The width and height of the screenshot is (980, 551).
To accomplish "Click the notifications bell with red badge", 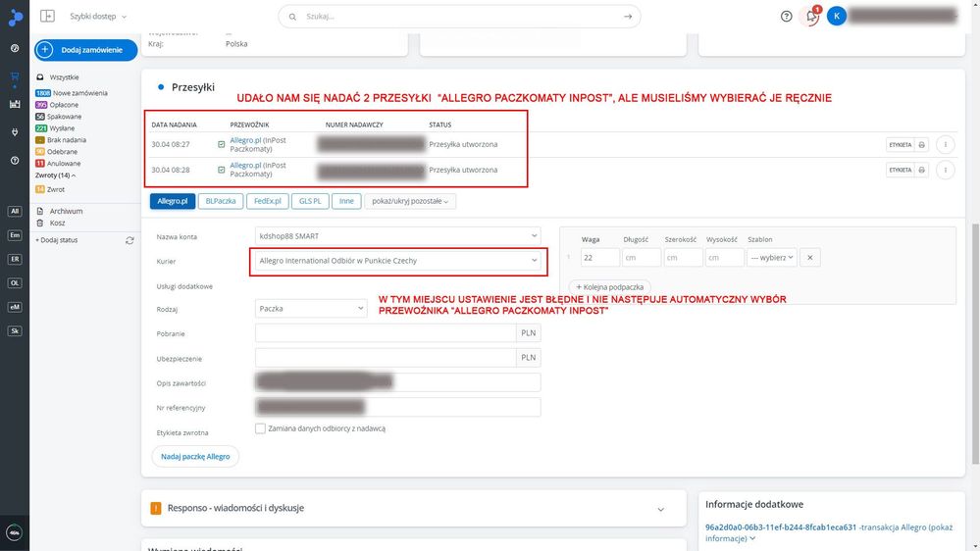I will 811,17.
